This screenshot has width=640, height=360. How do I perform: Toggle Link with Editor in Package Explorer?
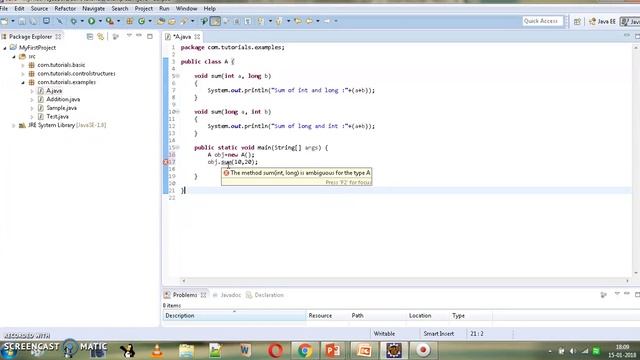[x=100, y=37]
